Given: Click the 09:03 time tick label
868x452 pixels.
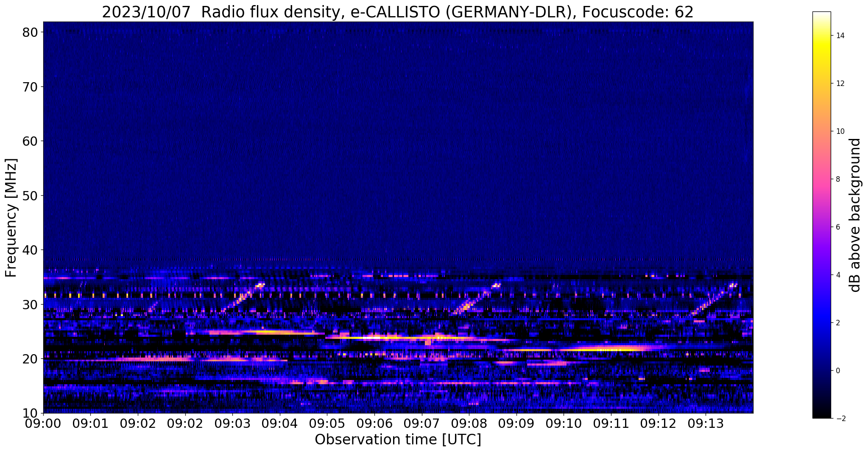Looking at the screenshot, I should coord(232,423).
